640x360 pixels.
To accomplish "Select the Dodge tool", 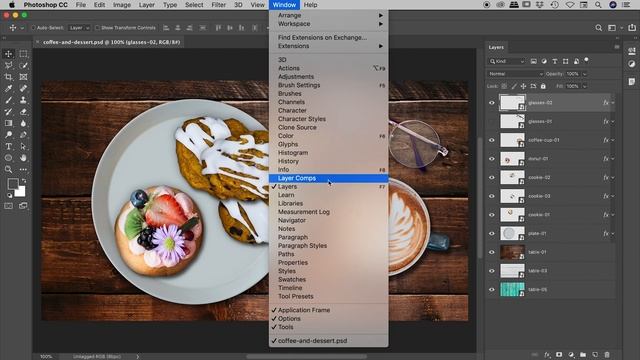I will click(x=8, y=134).
